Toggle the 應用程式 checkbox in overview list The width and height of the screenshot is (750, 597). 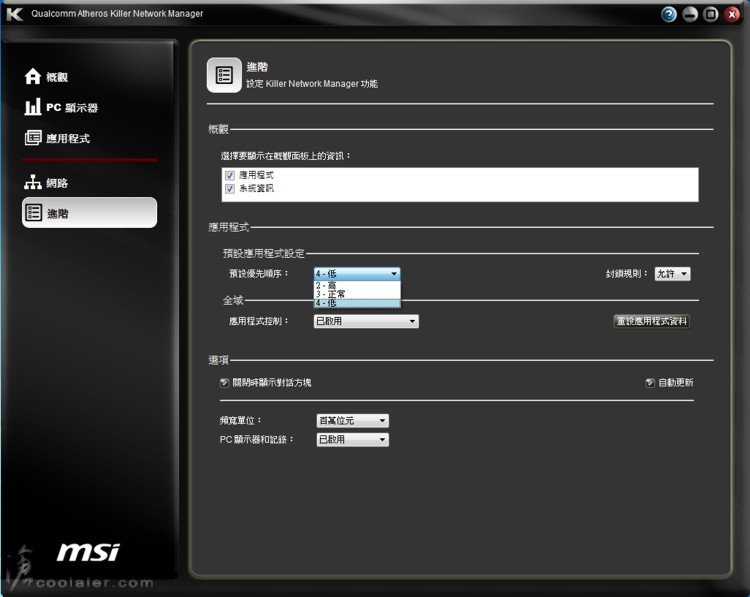230,176
